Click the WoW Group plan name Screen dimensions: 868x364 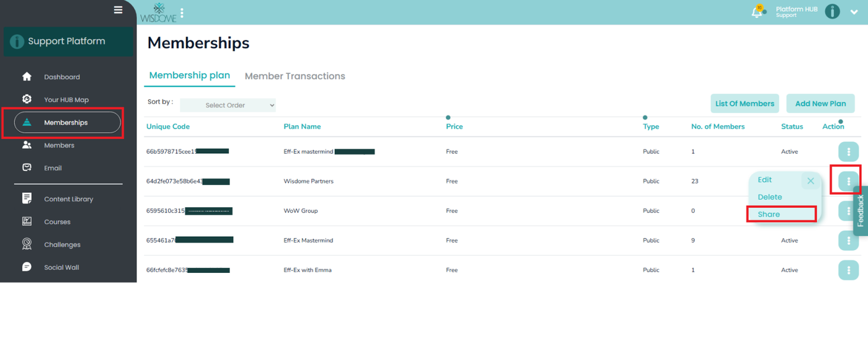coord(301,211)
